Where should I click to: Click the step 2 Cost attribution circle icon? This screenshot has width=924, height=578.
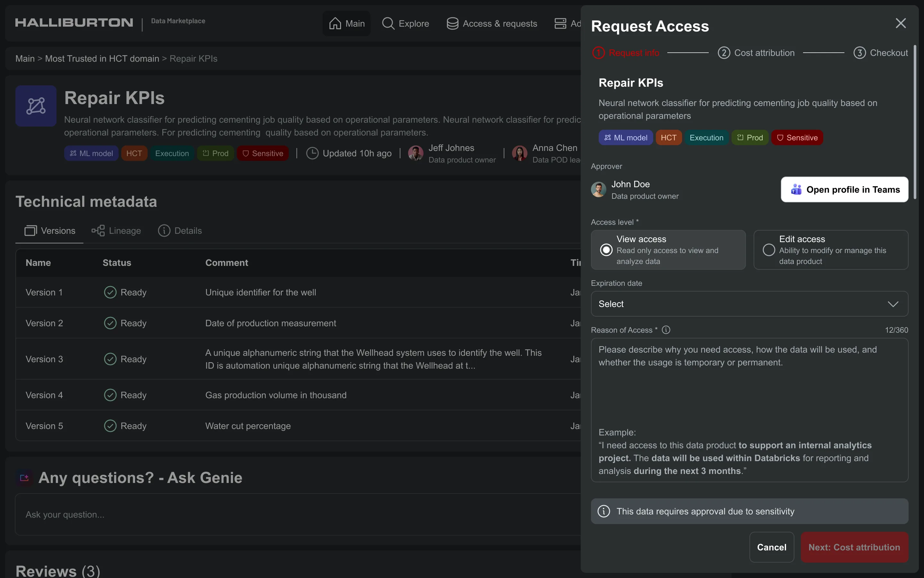click(724, 53)
